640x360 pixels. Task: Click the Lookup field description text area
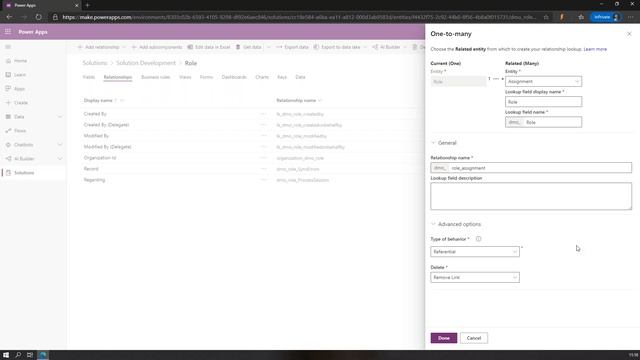coord(531,196)
